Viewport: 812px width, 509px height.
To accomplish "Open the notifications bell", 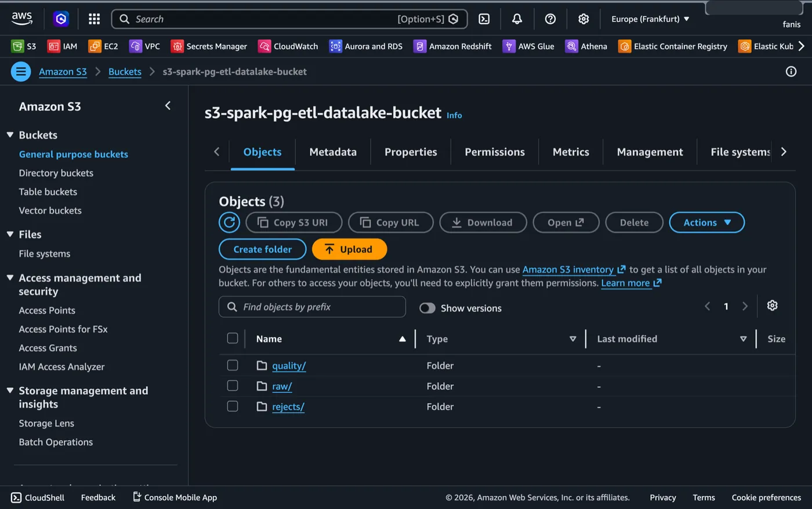I will point(517,19).
